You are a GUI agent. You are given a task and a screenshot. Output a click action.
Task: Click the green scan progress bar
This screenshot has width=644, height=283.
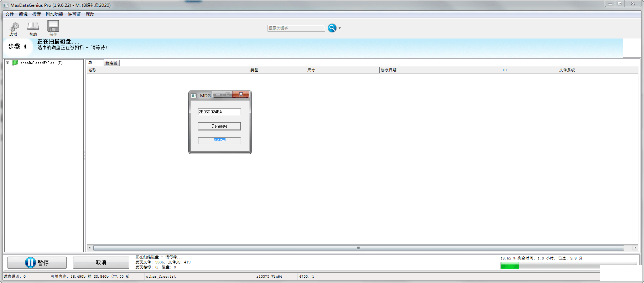(510, 266)
